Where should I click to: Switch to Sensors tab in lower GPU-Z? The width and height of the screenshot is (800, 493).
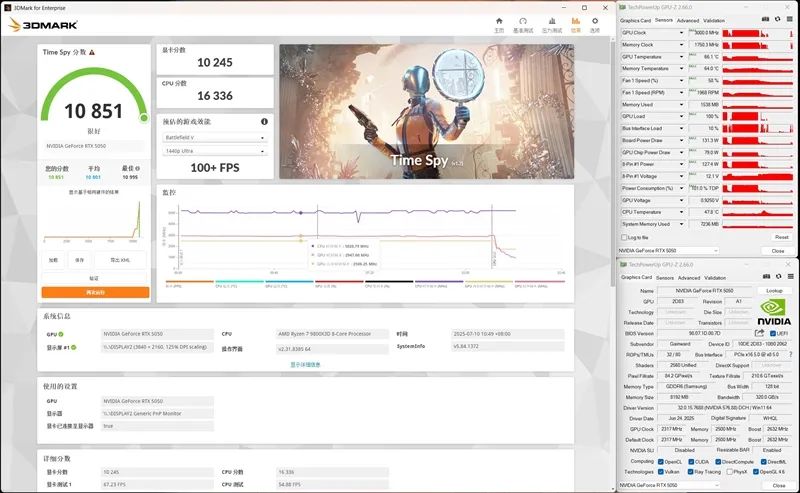click(665, 278)
